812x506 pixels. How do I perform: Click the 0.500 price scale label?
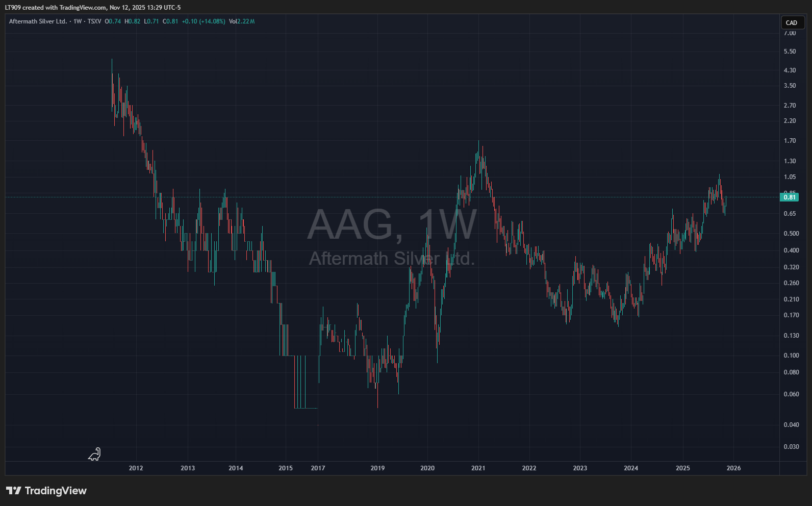pos(791,234)
